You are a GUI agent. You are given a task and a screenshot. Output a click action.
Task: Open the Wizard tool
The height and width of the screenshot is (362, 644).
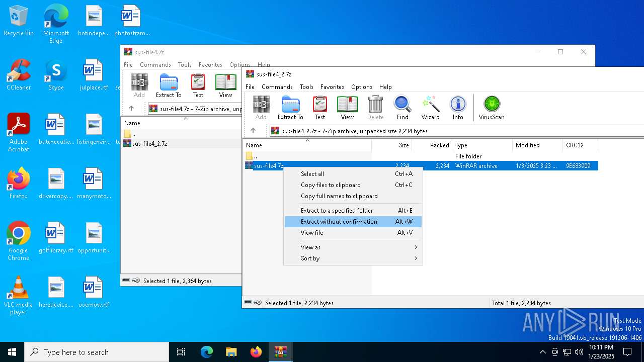[x=430, y=108]
